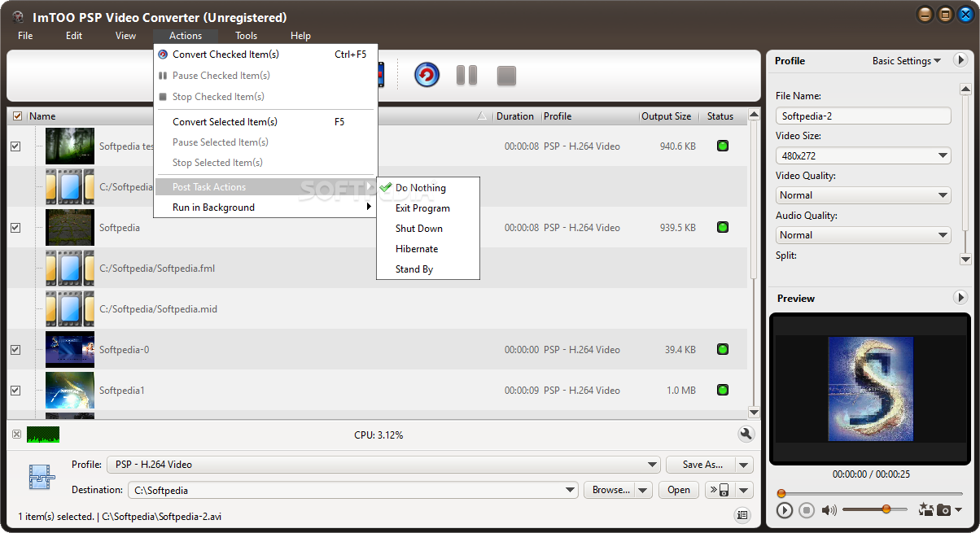
Task: Click the Open destination button
Action: 679,490
